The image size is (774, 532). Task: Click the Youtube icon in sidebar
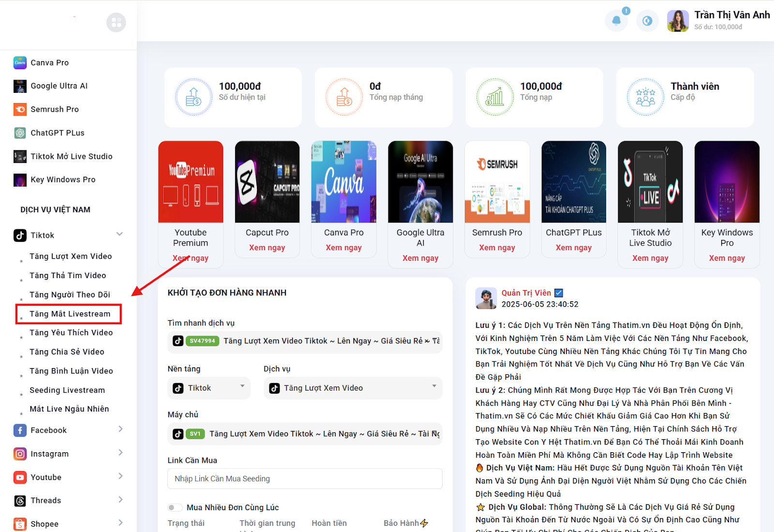click(x=20, y=477)
